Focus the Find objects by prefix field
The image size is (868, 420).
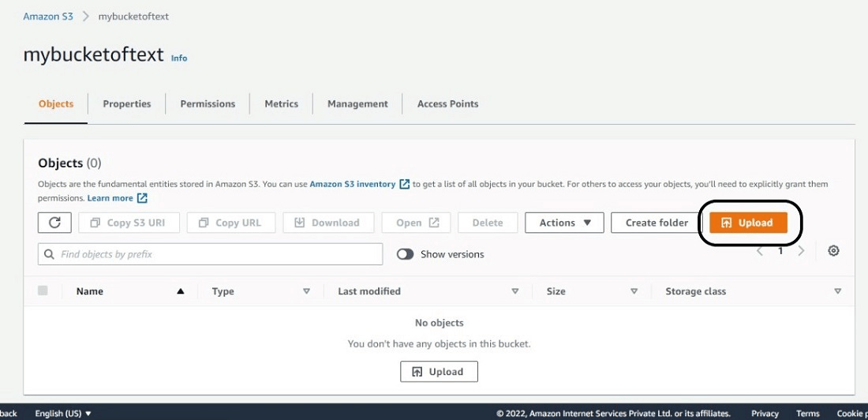point(211,254)
